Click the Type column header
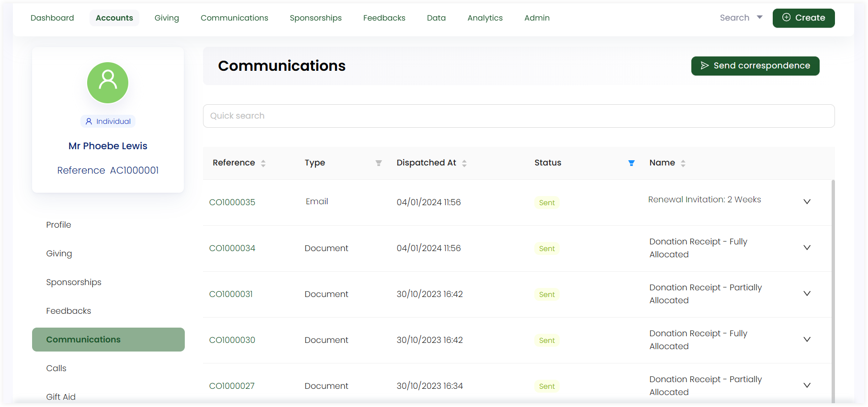Screen dimensions: 868x407 coord(315,163)
